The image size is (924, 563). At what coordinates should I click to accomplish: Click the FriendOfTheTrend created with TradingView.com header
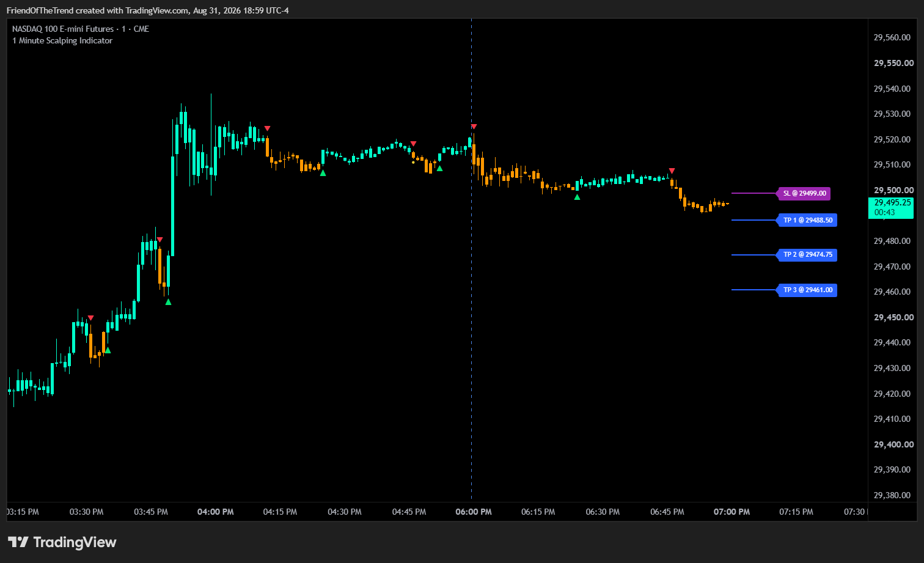coord(148,10)
